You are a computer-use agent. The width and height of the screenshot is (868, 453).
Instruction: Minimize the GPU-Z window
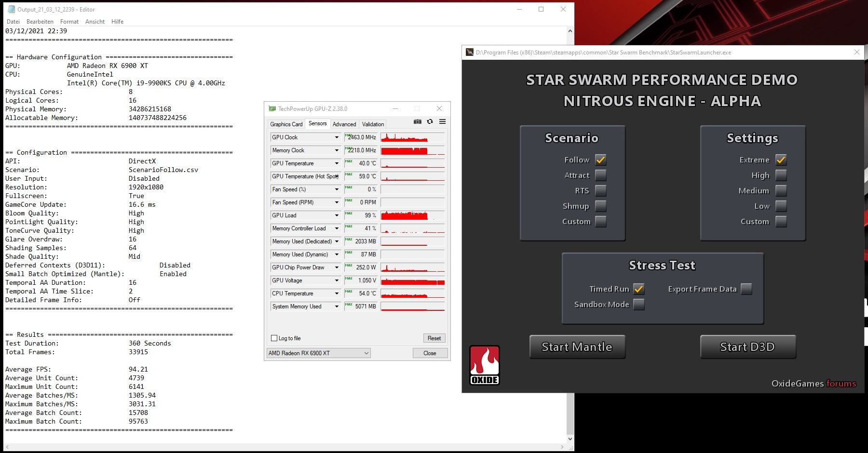coord(395,108)
